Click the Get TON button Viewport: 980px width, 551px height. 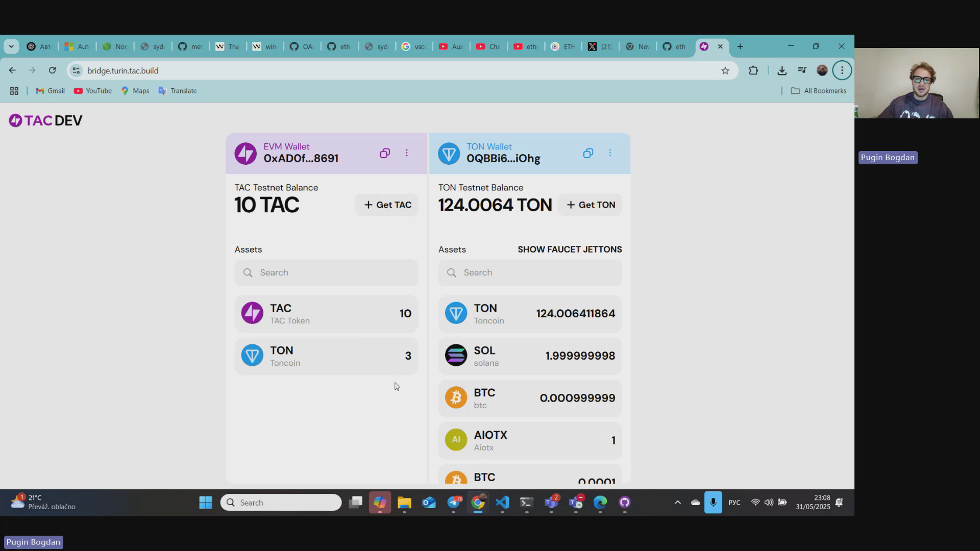click(591, 205)
